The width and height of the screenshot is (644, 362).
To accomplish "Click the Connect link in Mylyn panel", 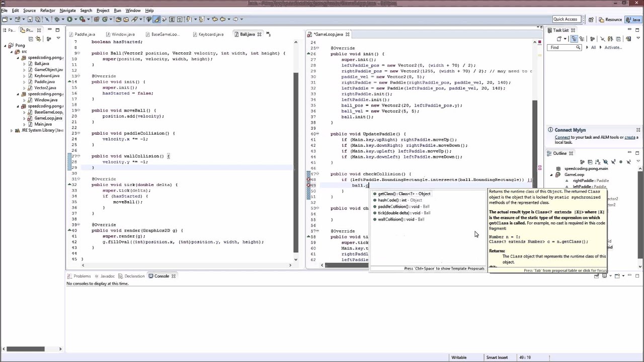I will tap(562, 137).
